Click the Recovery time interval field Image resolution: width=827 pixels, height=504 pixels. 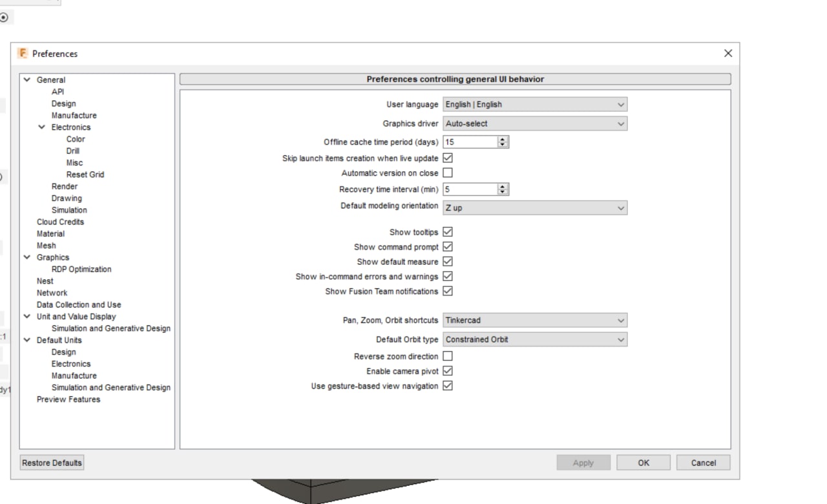(470, 189)
